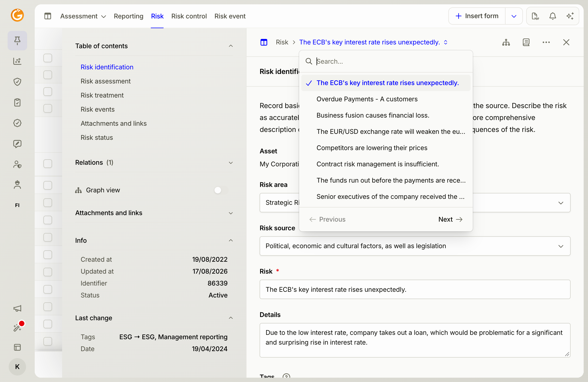Open the layout template sidebar icon
This screenshot has width=588, height=382.
17,347
